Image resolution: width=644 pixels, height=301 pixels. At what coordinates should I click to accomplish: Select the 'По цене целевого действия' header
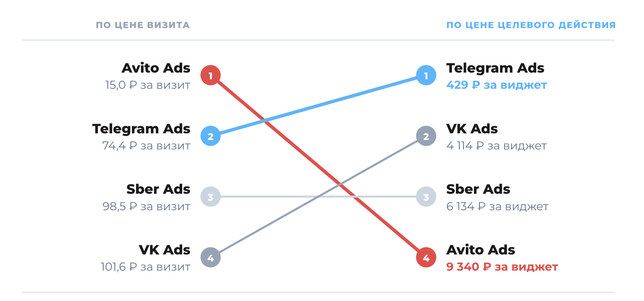pos(531,25)
